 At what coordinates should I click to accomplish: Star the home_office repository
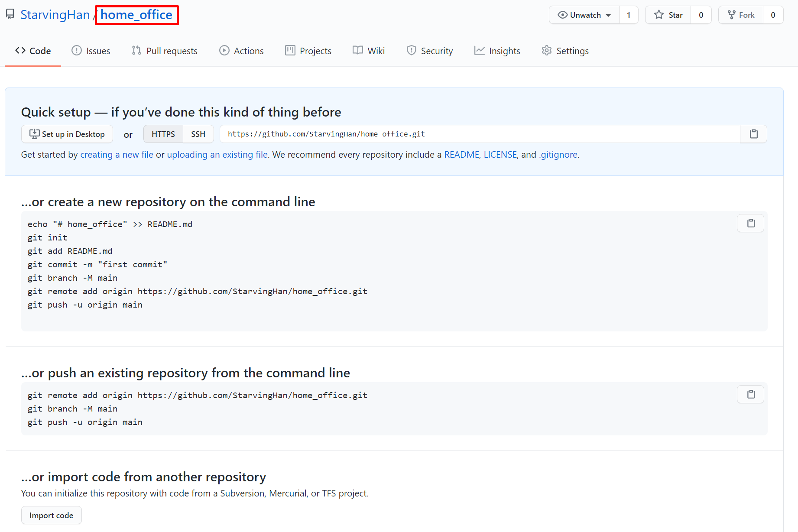pos(668,15)
